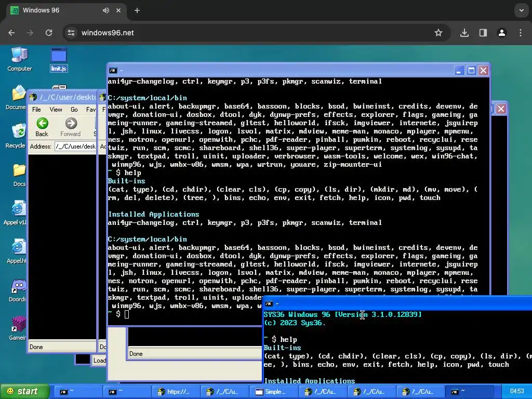The height and width of the screenshot is (399, 532).
Task: Open the Chrome side panel icon
Action: click(483, 33)
